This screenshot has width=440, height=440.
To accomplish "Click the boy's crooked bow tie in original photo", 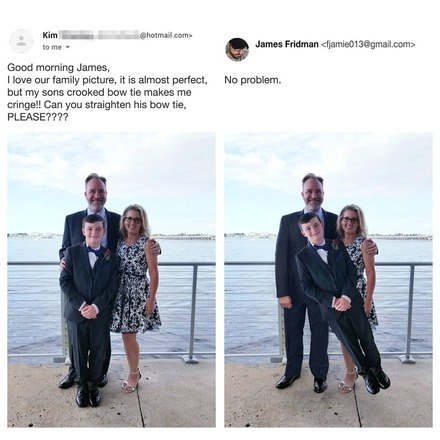I will click(x=95, y=251).
